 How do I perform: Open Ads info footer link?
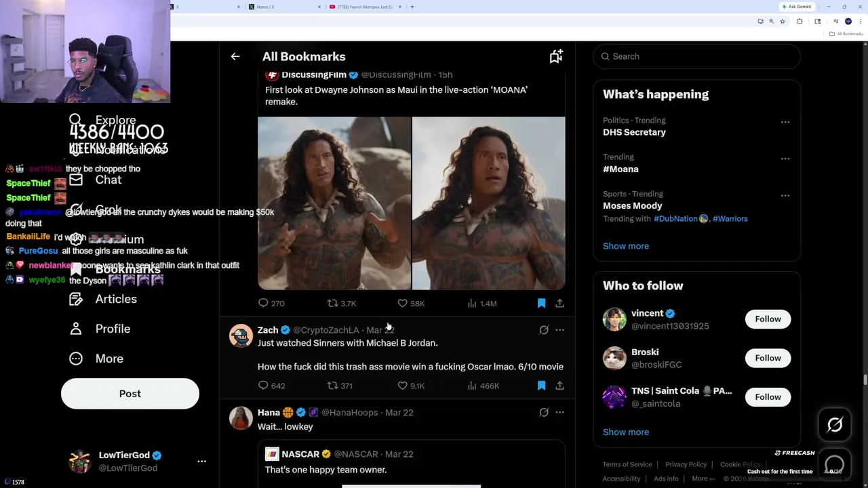(666, 479)
